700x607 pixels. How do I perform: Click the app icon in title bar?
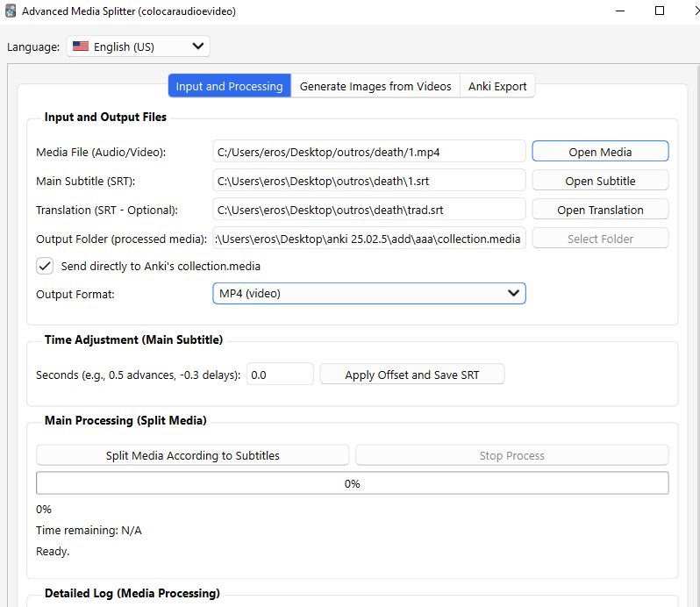point(11,11)
